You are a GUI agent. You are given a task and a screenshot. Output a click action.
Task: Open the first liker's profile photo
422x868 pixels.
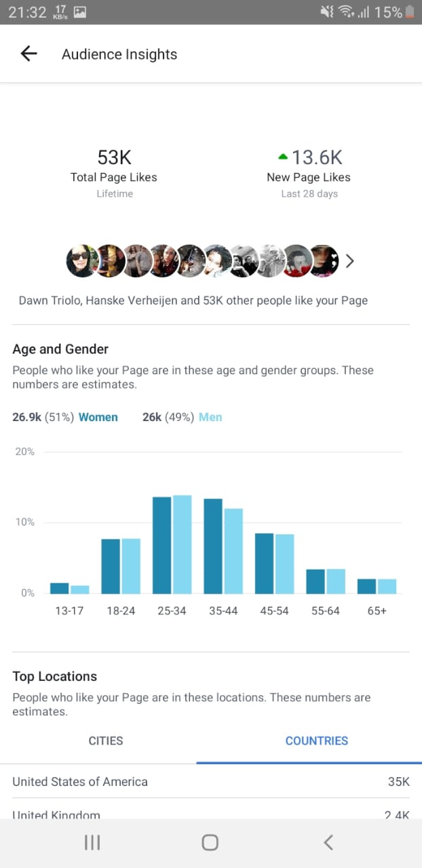point(82,261)
